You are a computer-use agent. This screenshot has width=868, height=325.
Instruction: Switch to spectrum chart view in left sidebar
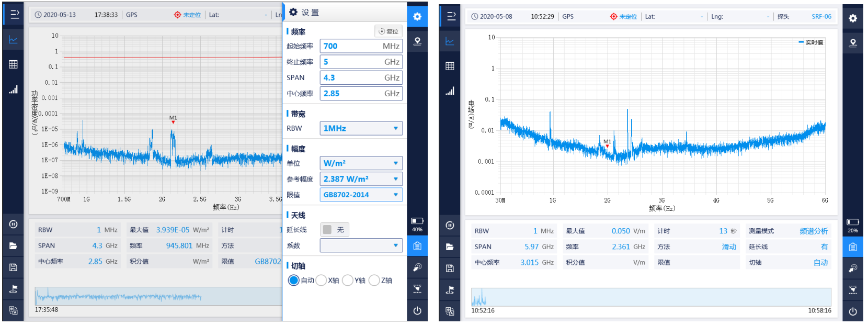pos(13,40)
